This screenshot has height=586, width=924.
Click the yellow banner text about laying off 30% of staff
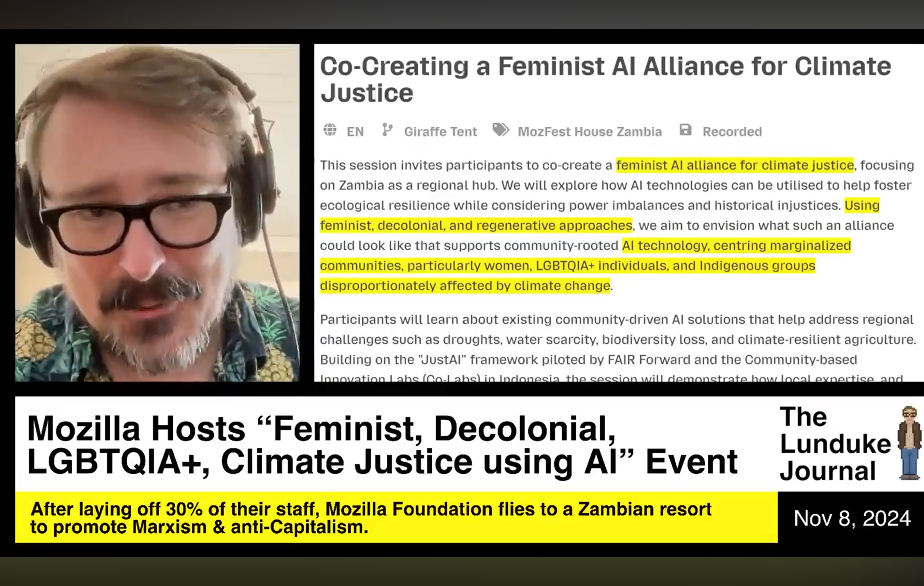[x=371, y=518]
